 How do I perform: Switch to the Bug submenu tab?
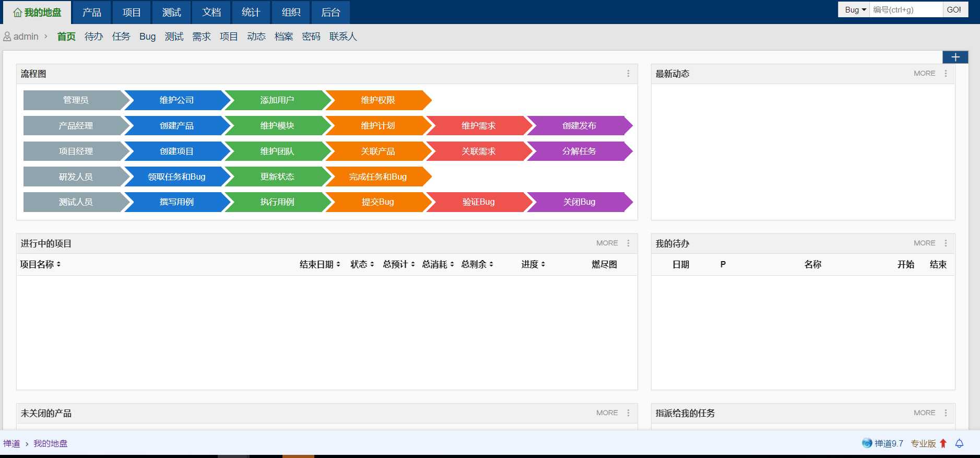pos(148,37)
